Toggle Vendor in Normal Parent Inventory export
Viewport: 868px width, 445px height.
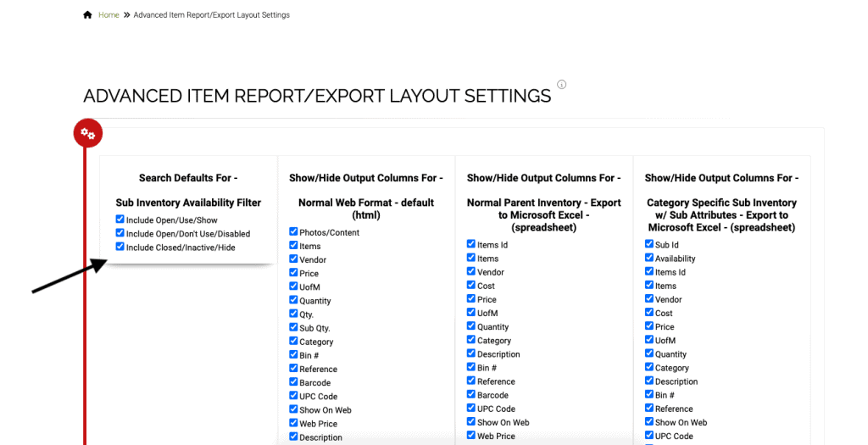[x=471, y=271]
